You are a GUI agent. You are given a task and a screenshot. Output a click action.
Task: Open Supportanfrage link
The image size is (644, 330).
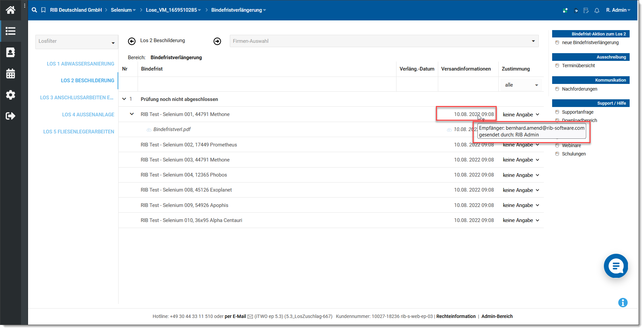(578, 112)
